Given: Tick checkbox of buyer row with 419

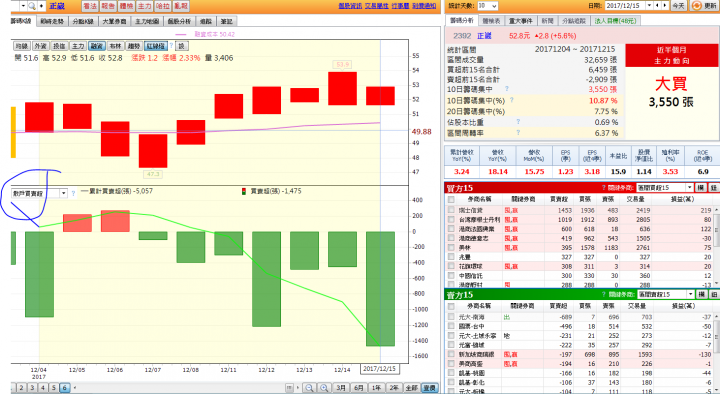Looking at the screenshot, I should tap(451, 238).
